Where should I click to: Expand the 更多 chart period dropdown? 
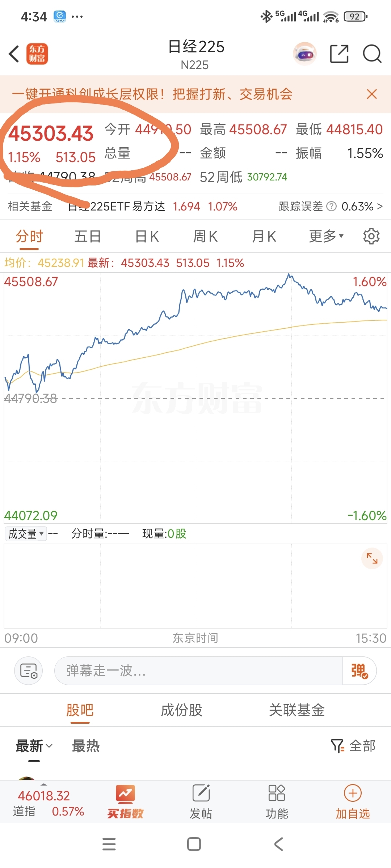pos(326,236)
